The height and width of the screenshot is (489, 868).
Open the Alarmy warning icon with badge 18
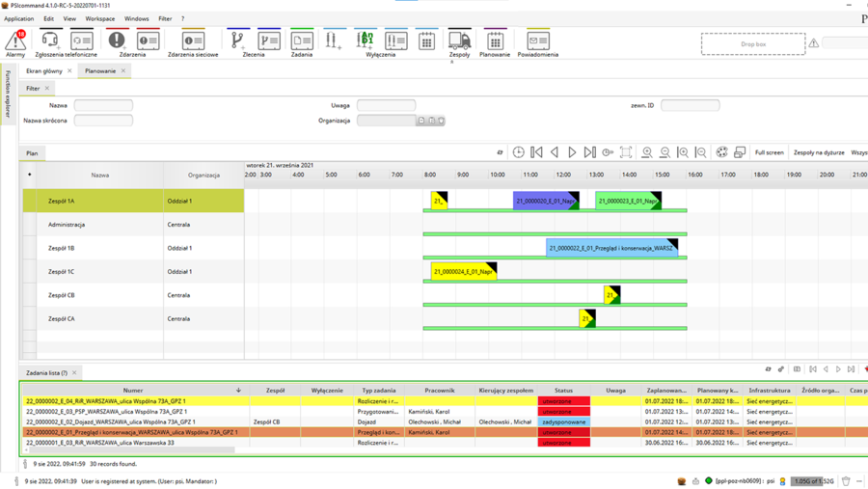click(15, 41)
